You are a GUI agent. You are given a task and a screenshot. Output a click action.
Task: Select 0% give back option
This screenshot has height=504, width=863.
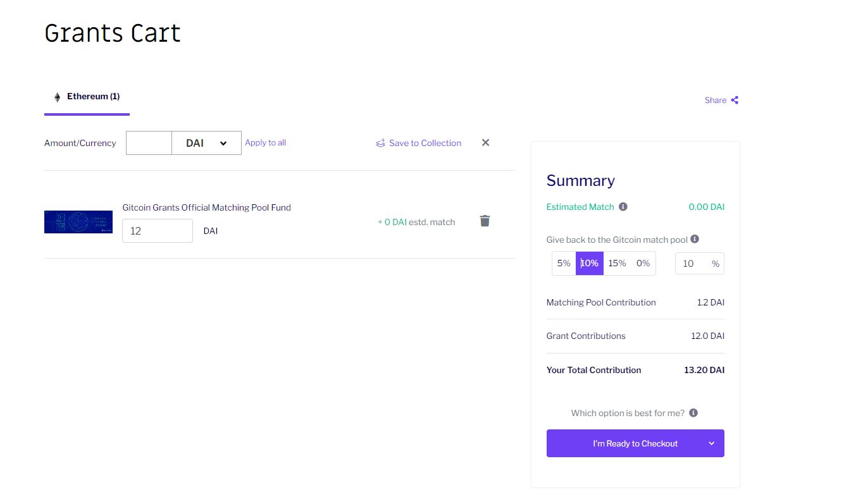(643, 263)
